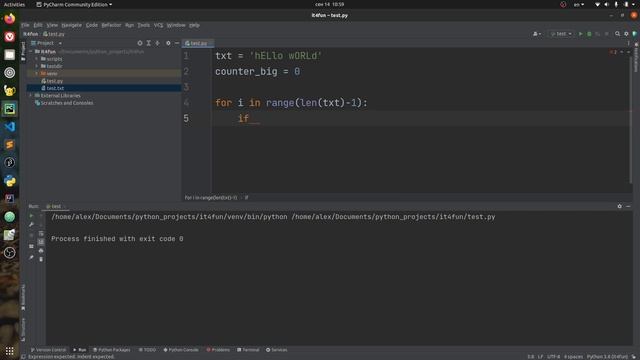640x360 pixels.
Task: Open Python Packages tool window
Action: (111, 350)
